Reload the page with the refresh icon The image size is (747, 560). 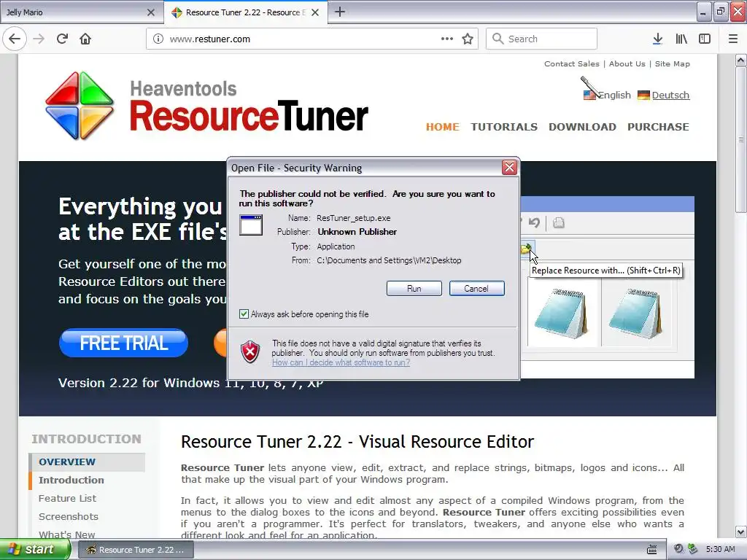click(62, 39)
